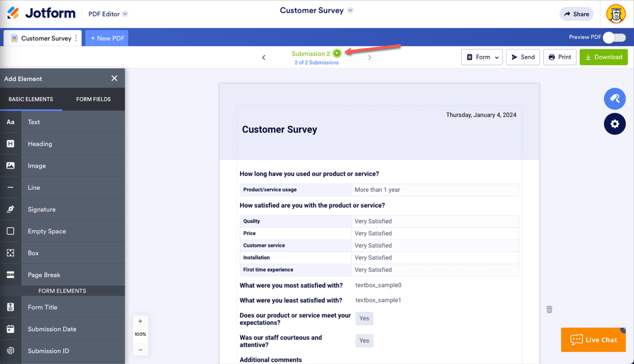Click the paint roller design icon
Screen dimensions: 634x364
coord(615,99)
